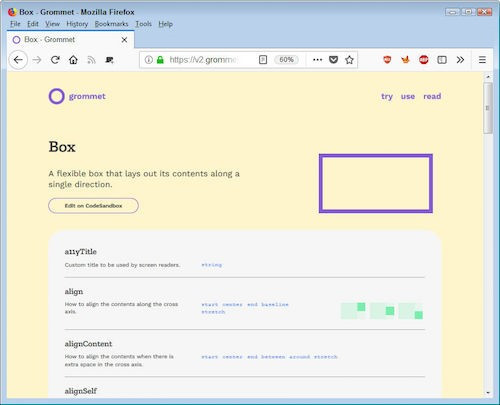Click the a11yTitle property heading
The image size is (500, 405).
[x=81, y=252]
